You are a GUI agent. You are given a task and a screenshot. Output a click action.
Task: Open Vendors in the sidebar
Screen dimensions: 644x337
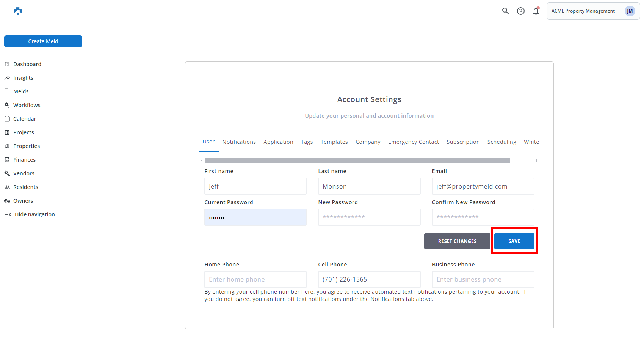point(24,173)
